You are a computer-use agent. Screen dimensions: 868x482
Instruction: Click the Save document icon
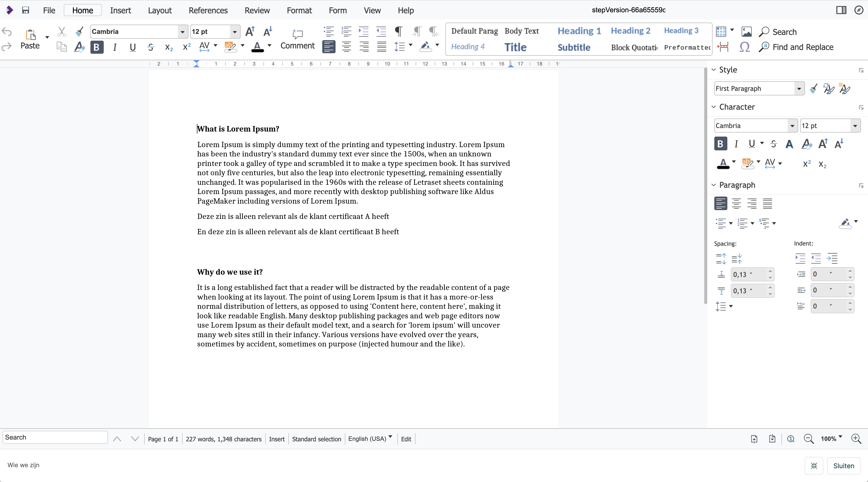point(25,10)
